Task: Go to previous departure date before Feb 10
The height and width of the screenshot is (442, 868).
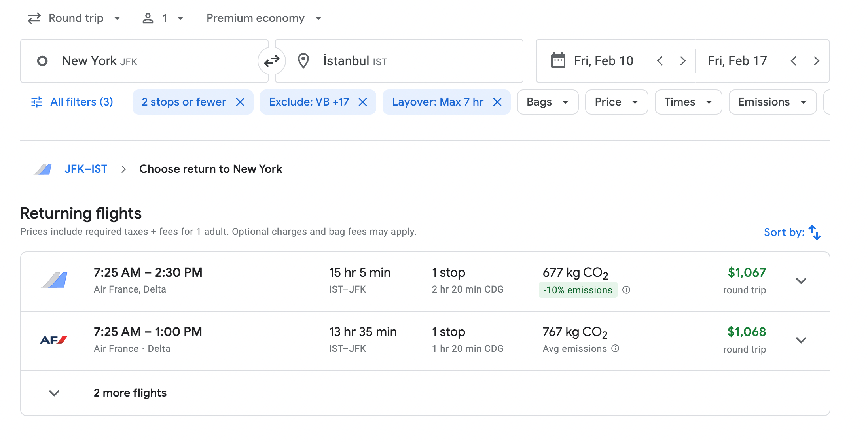Action: (660, 61)
